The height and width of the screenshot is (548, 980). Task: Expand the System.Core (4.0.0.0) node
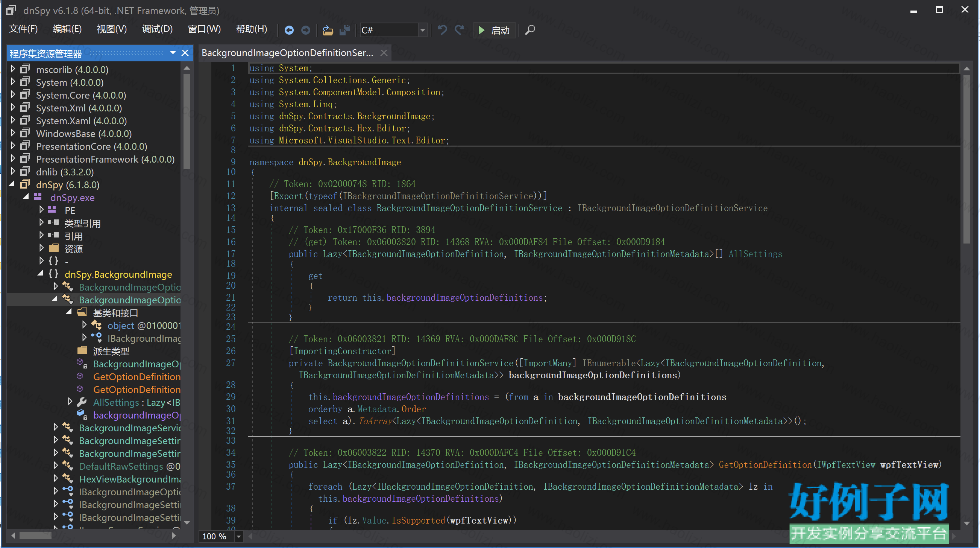point(13,94)
